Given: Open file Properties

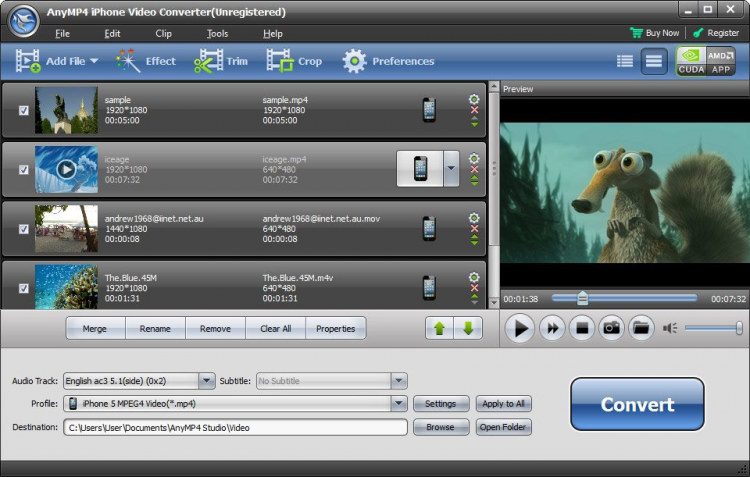Looking at the screenshot, I should [336, 329].
